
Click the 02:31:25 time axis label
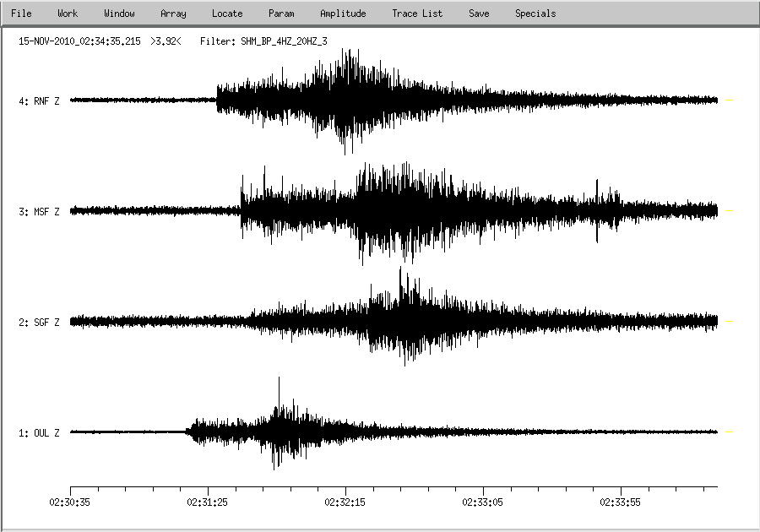click(x=208, y=502)
